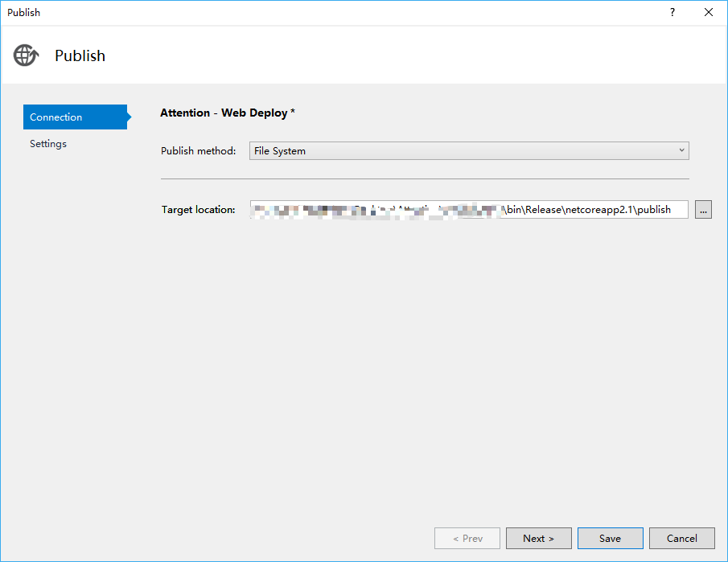Select the Connection tab in sidebar
The height and width of the screenshot is (562, 728).
(74, 117)
